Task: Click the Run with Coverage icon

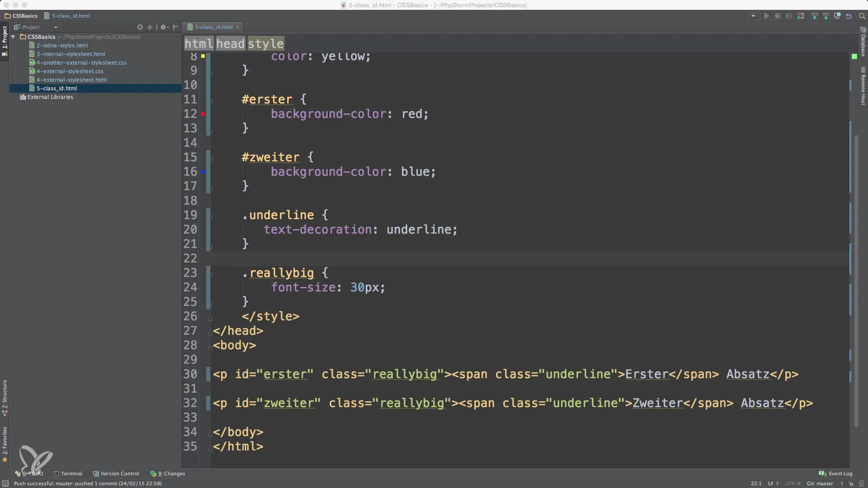Action: coord(789,16)
